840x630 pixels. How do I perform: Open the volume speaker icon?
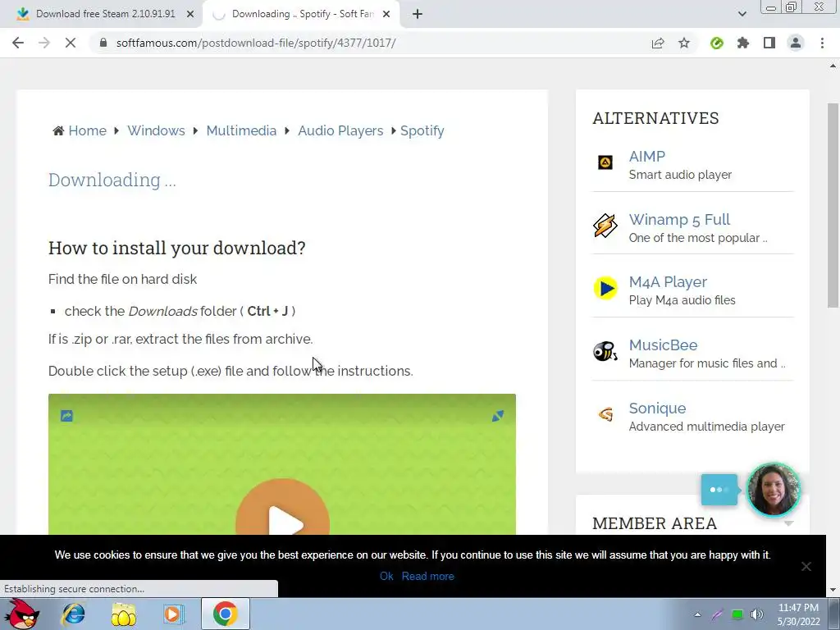coord(756,614)
